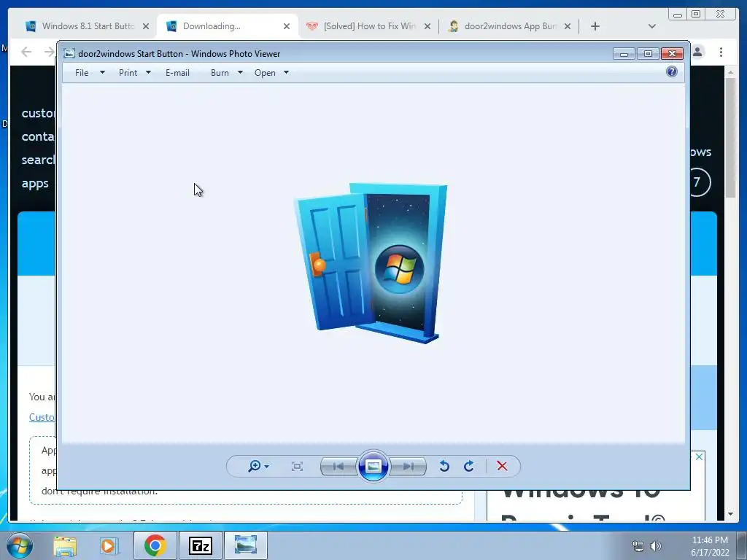This screenshot has width=747, height=560.
Task: Launch Windows Media Player from taskbar
Action: 109,545
